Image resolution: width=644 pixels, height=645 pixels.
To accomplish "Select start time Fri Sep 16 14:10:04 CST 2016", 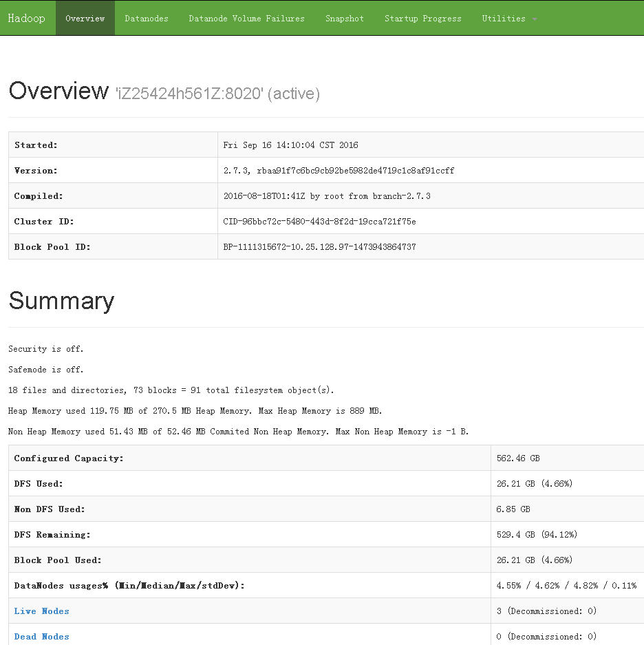I will pos(291,145).
